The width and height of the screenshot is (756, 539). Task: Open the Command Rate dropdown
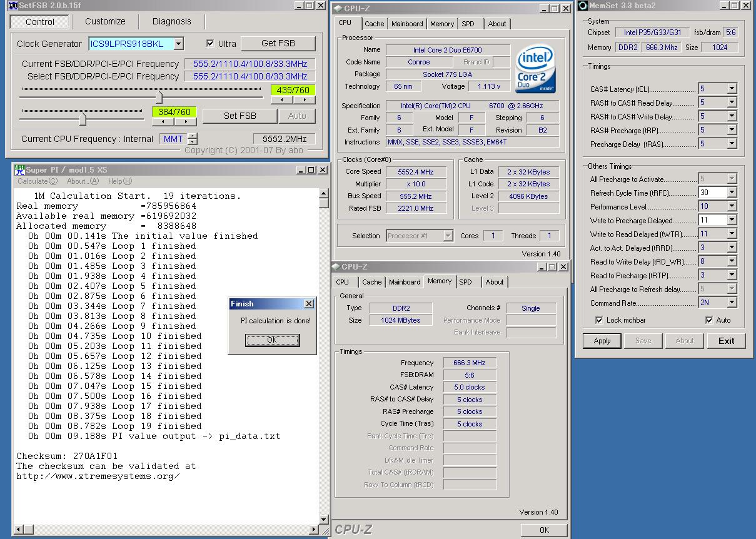732,303
